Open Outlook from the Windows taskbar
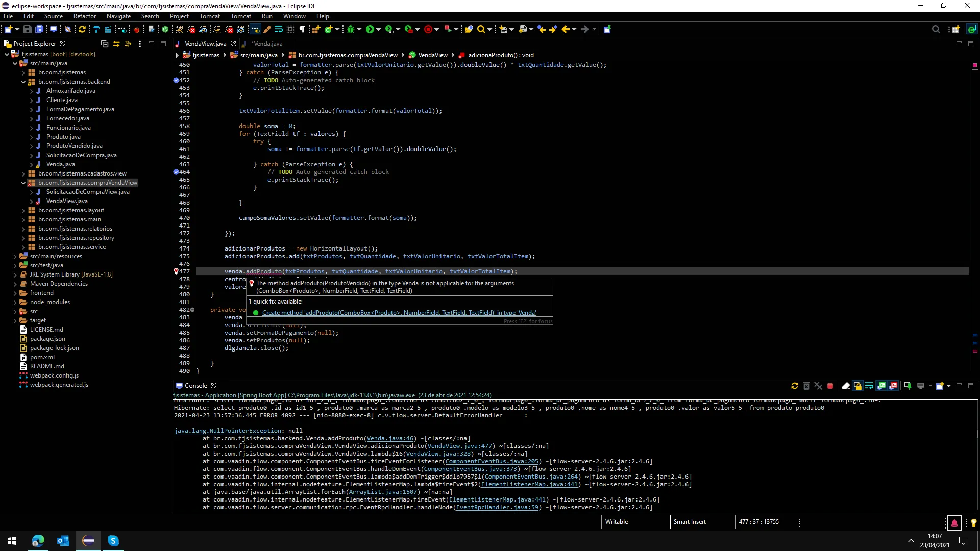Viewport: 980px width, 551px height. tap(63, 541)
